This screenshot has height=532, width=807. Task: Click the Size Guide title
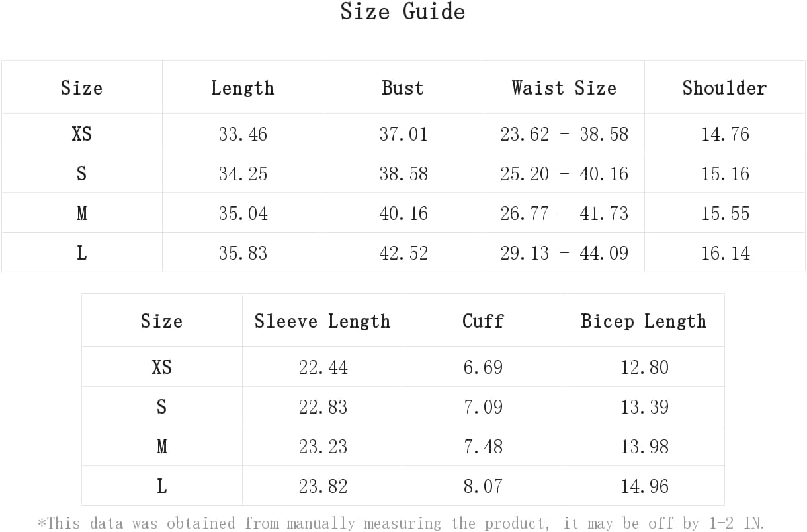click(x=403, y=11)
